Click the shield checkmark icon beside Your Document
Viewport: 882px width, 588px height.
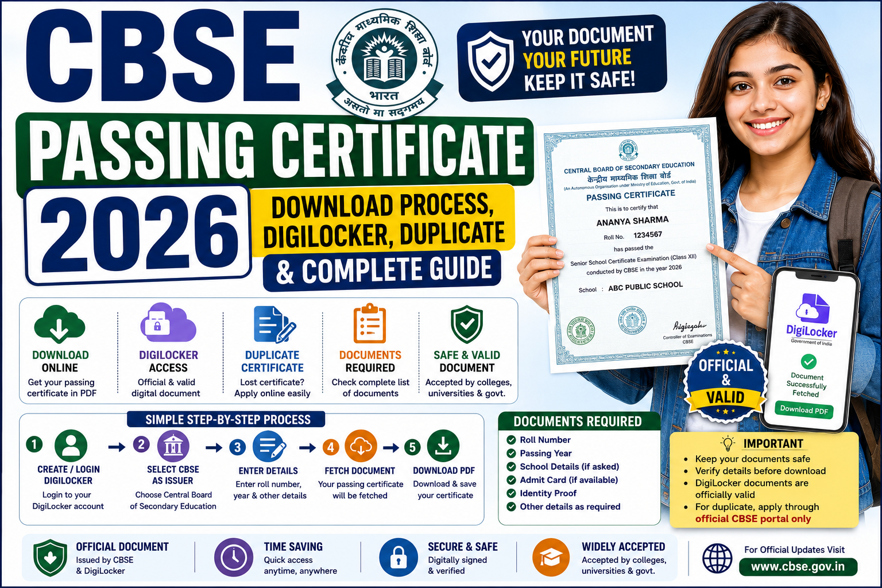click(490, 61)
